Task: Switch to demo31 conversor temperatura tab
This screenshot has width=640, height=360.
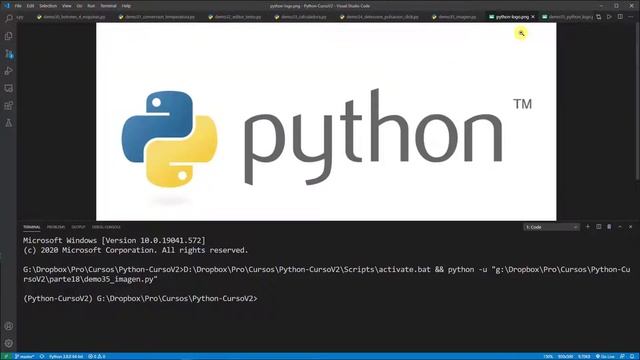Action: pos(157,17)
